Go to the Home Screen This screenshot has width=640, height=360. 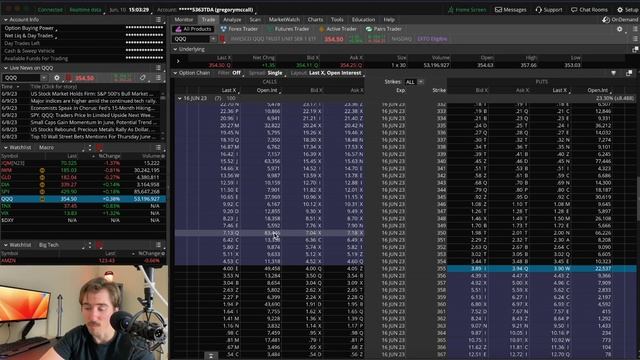pos(467,10)
